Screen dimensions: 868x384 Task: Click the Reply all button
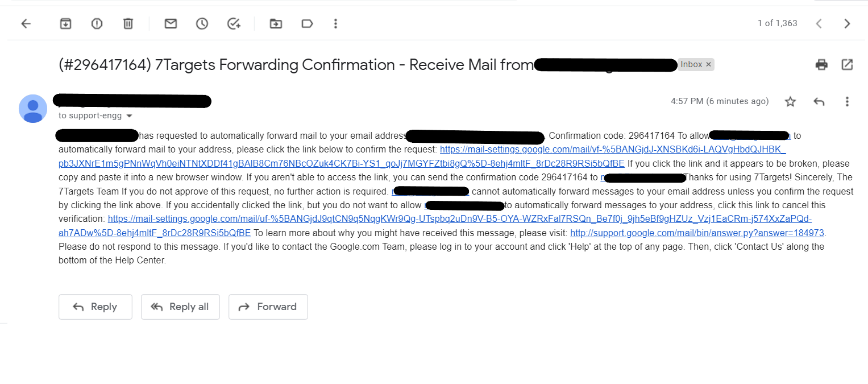pyautogui.click(x=181, y=307)
